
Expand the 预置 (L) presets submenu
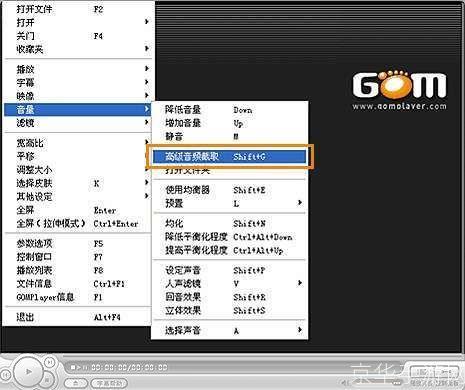(230, 203)
